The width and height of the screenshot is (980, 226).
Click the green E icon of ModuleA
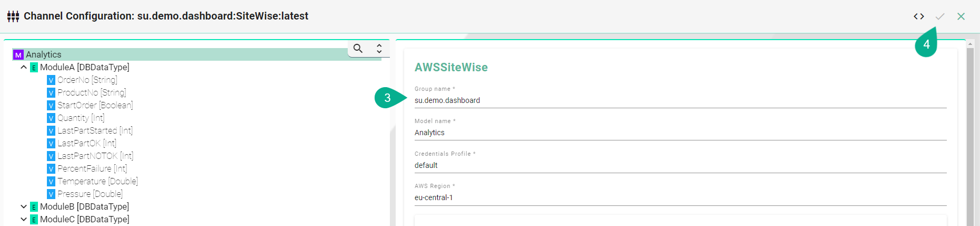pyautogui.click(x=34, y=68)
